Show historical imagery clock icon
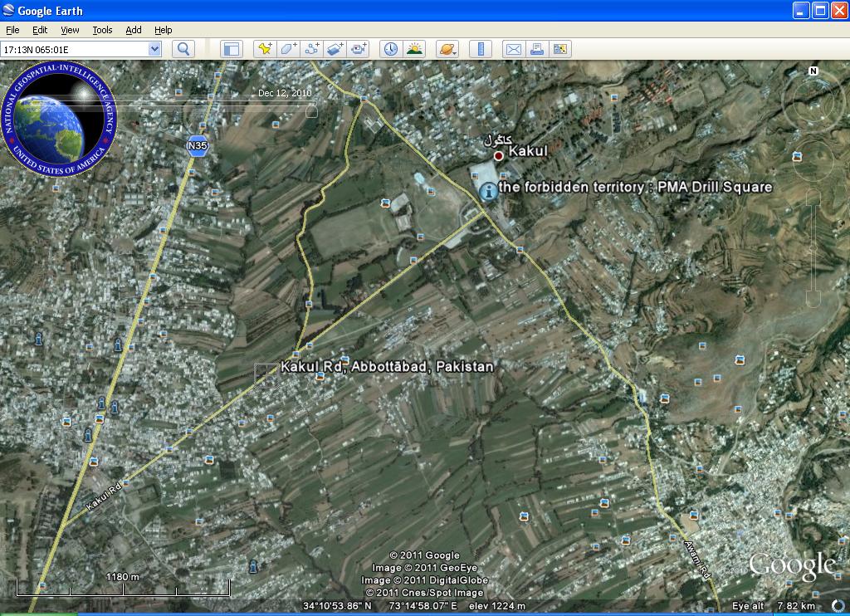850x616 pixels. [390, 49]
